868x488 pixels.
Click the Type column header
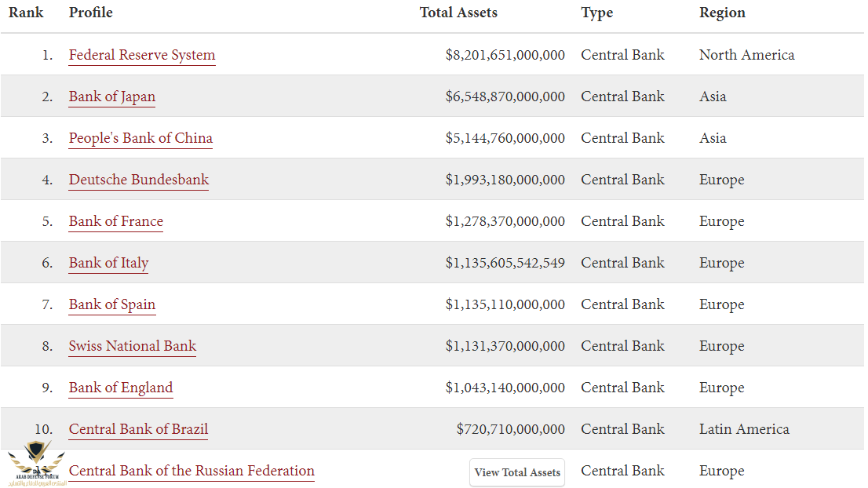(x=596, y=13)
